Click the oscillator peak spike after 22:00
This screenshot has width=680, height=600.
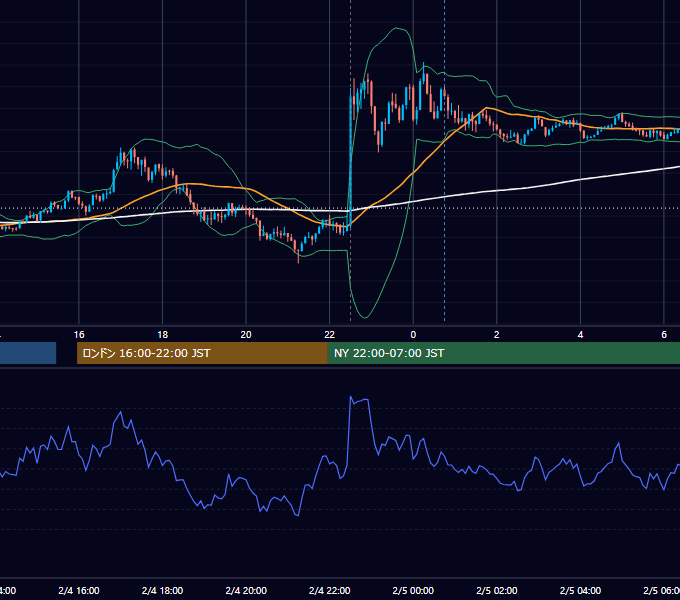click(351, 397)
